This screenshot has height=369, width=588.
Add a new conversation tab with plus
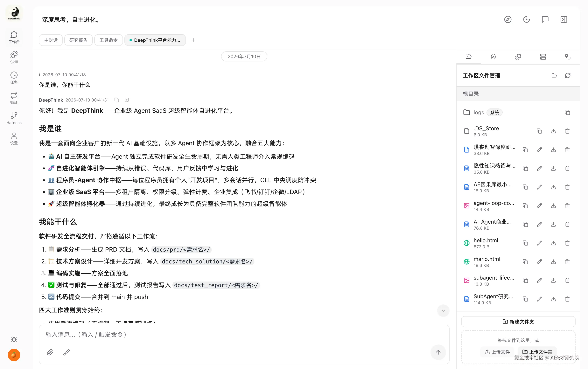[x=193, y=40]
